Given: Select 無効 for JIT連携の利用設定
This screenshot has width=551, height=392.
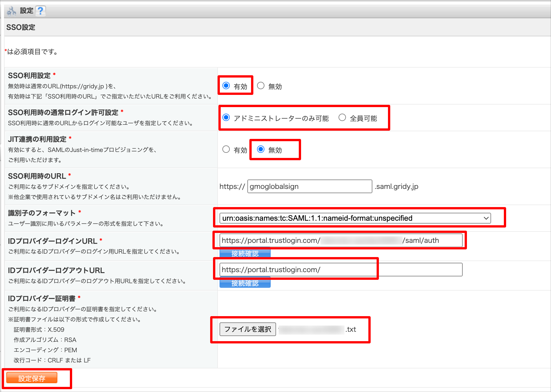Looking at the screenshot, I should coord(261,150).
